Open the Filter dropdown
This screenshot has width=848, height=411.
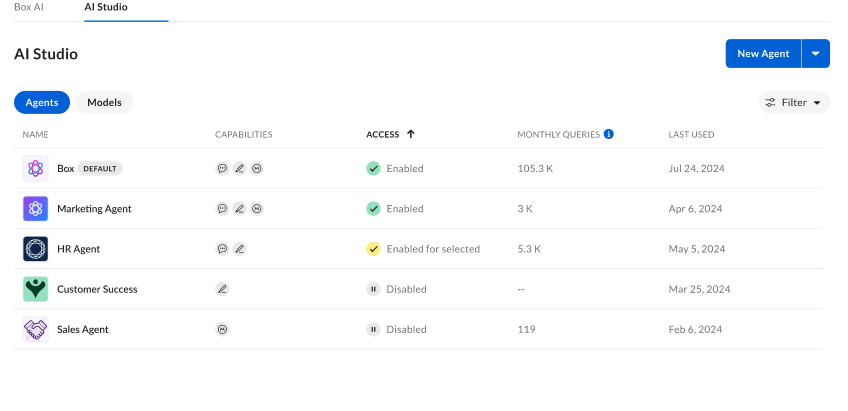pos(794,102)
